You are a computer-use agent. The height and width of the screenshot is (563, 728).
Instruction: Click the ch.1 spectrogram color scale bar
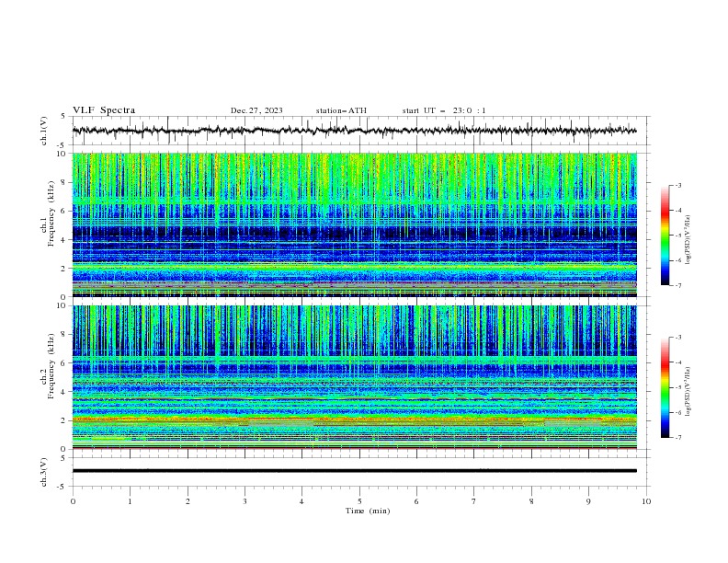click(665, 236)
